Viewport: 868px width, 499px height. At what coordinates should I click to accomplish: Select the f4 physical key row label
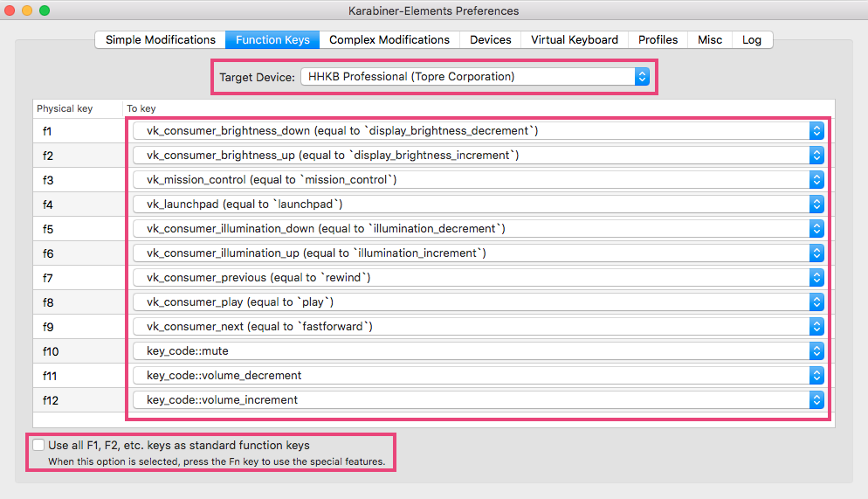[48, 204]
